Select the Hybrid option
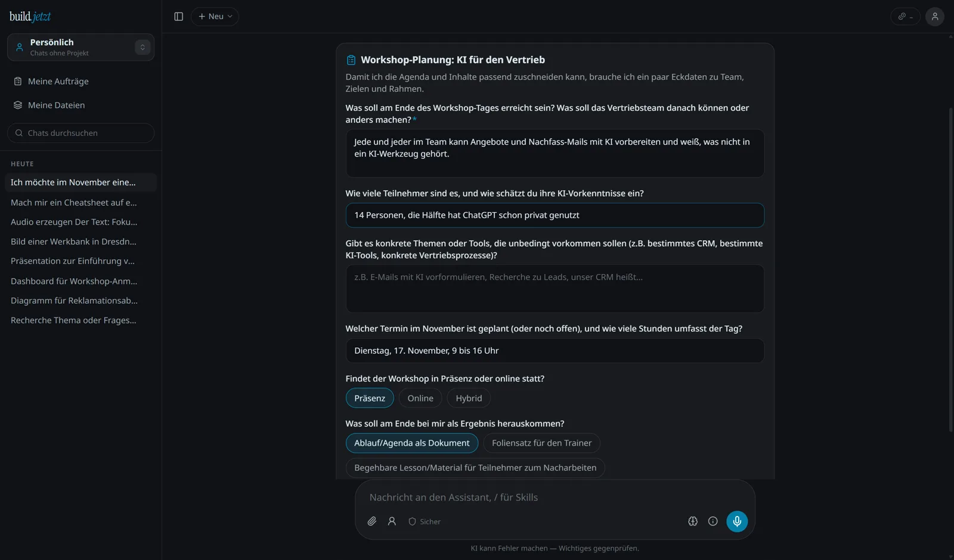 (x=469, y=398)
